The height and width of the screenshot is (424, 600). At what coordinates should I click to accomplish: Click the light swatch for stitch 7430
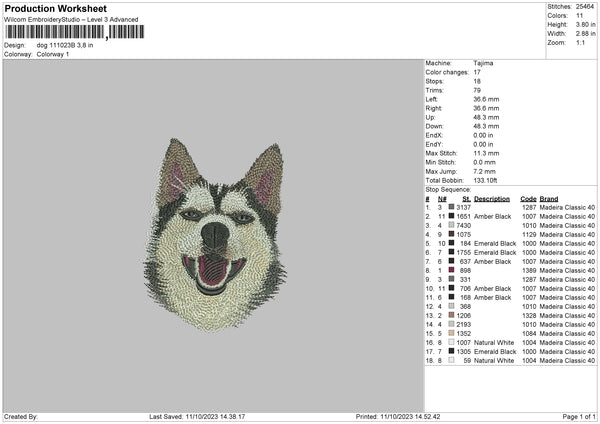tap(452, 225)
